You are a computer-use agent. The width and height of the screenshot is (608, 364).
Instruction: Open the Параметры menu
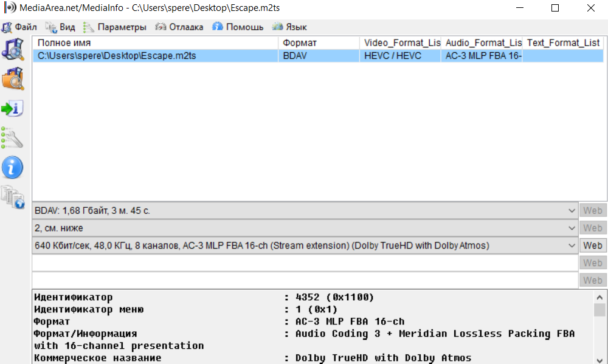pos(115,27)
